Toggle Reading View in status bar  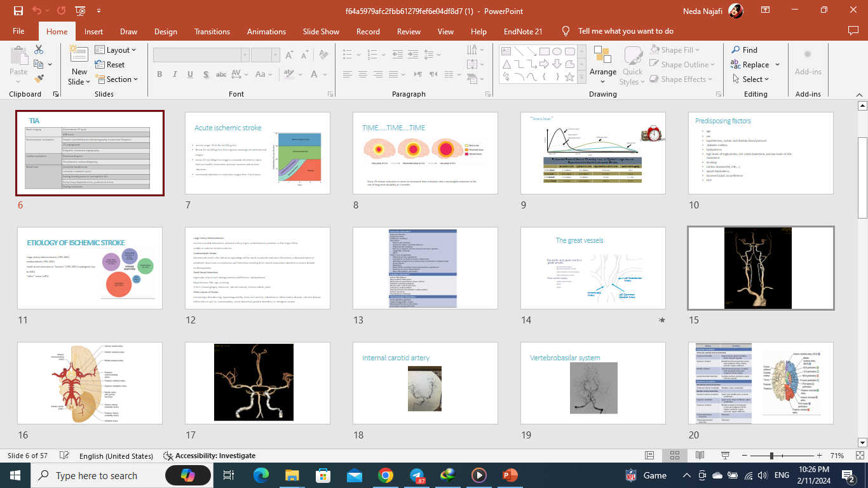click(x=700, y=456)
